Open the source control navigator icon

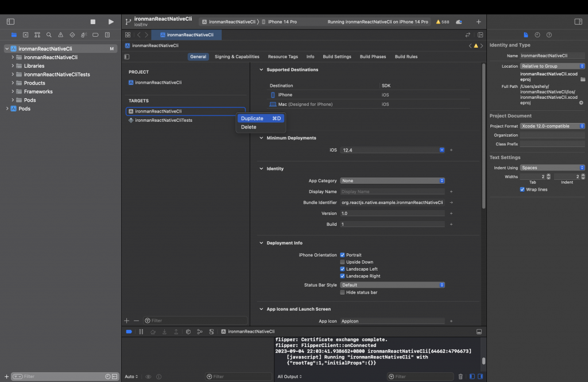coord(26,35)
